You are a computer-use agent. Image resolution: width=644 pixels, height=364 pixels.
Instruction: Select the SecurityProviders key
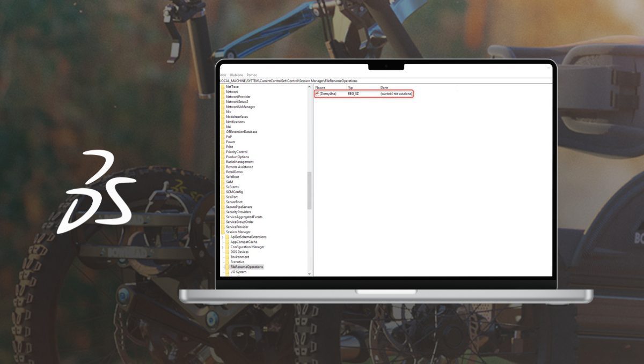click(x=239, y=212)
